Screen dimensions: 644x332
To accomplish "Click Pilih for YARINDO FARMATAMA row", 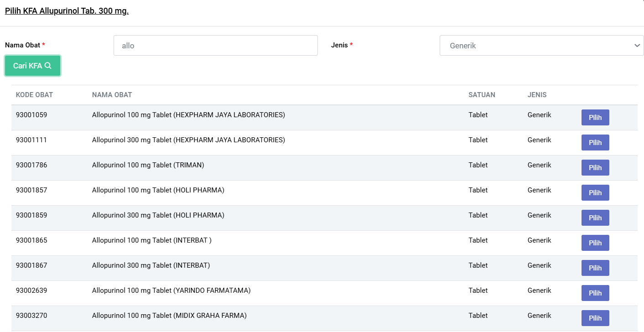I will click(595, 293).
